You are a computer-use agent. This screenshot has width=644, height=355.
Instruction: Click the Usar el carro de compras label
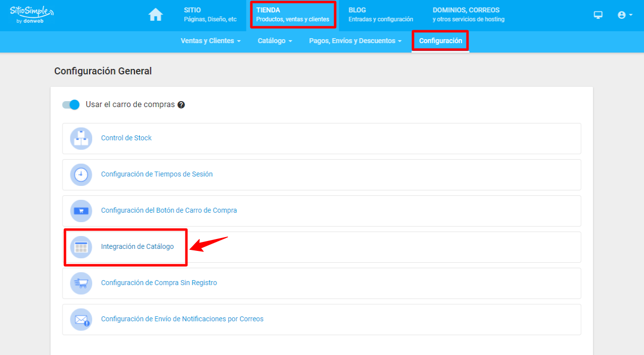tap(130, 105)
